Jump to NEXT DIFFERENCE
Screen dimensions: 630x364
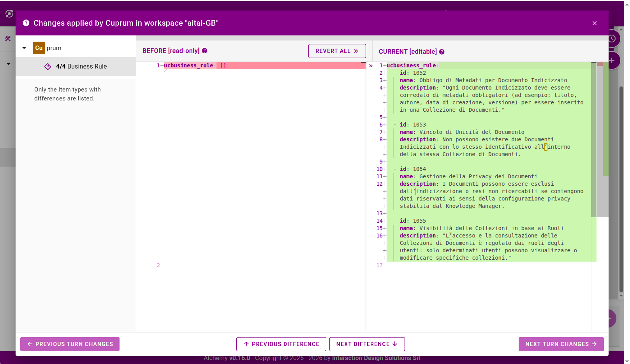coord(367,344)
